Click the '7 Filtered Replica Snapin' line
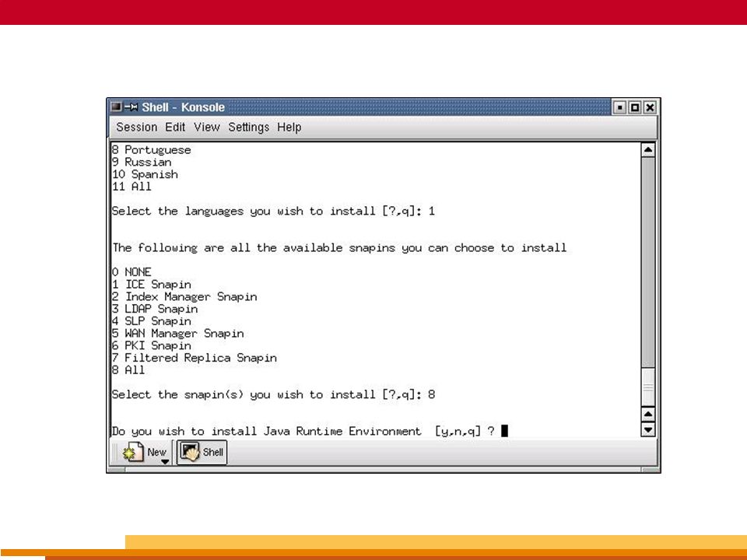 (x=195, y=358)
